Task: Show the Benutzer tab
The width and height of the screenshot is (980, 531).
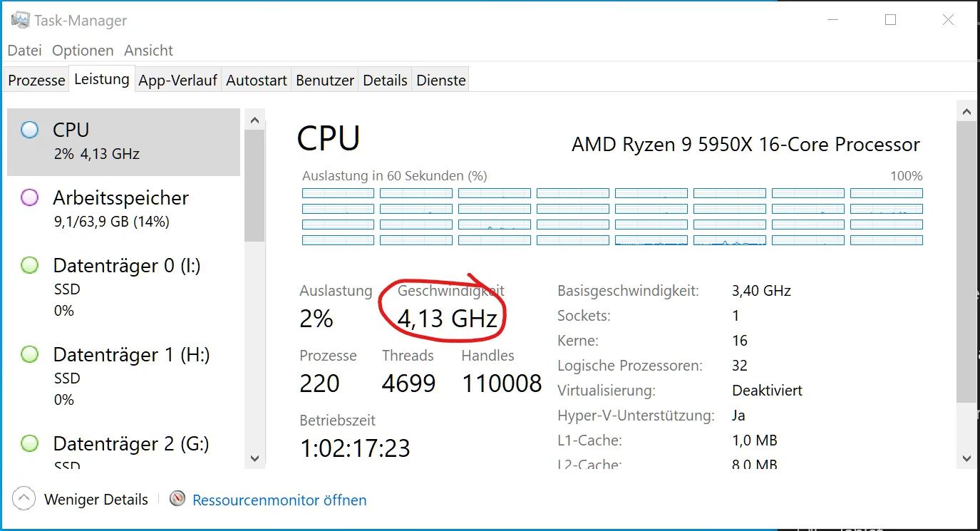Action: [x=325, y=81]
